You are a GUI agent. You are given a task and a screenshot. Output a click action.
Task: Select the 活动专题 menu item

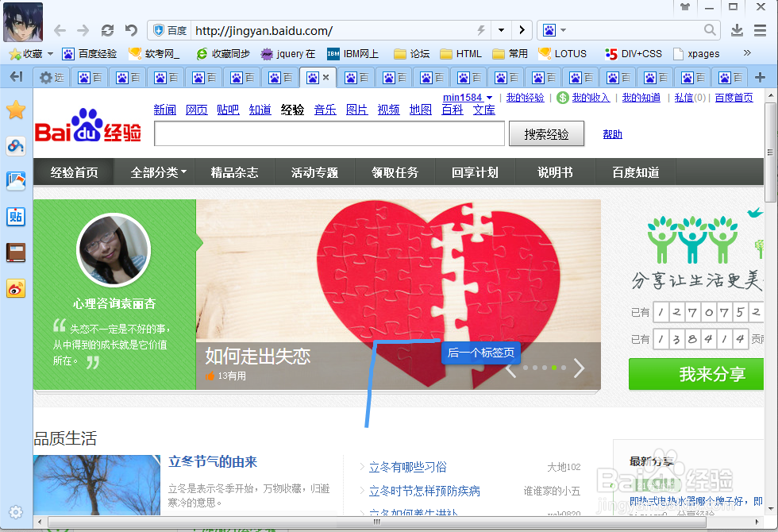click(x=314, y=172)
